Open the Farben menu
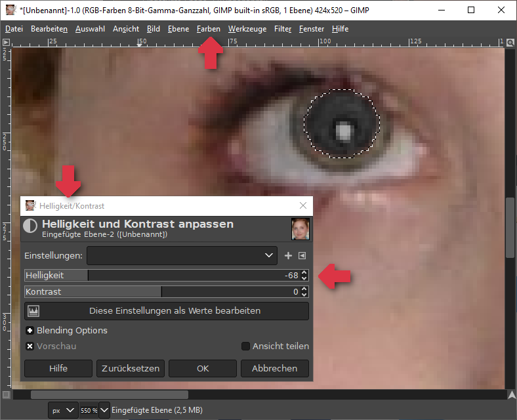This screenshot has height=420, width=517. click(209, 29)
